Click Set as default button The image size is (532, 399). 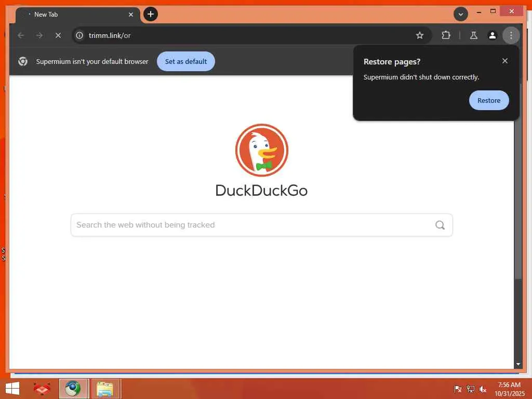[186, 61]
